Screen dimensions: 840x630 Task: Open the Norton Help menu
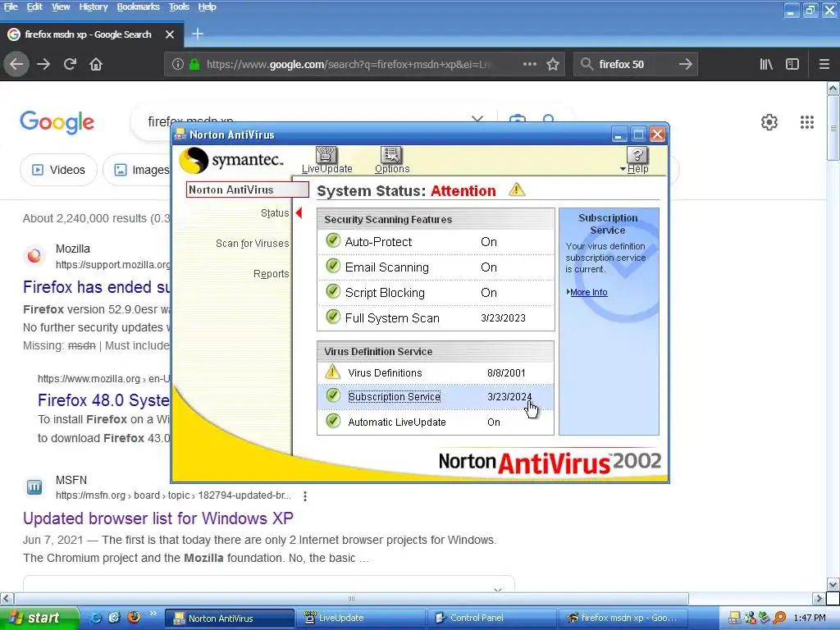coord(636,160)
